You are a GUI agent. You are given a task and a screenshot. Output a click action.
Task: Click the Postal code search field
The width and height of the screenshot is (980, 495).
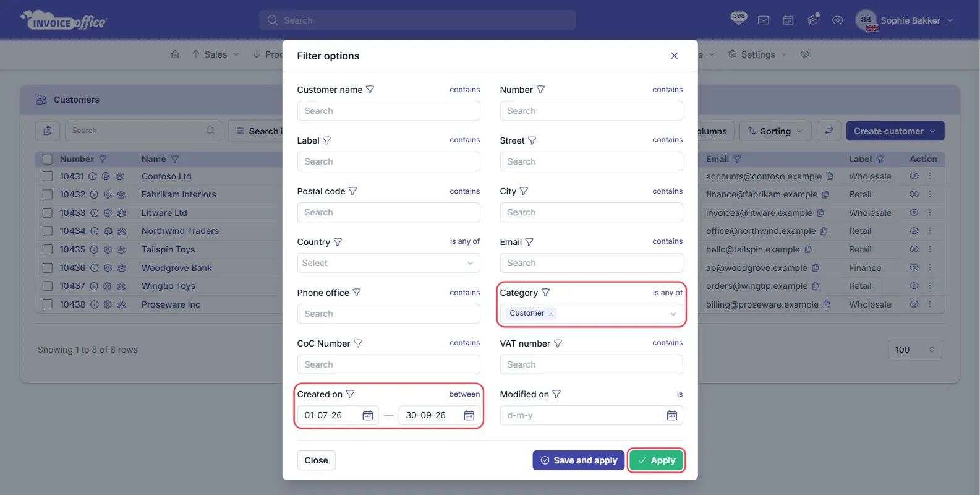pyautogui.click(x=388, y=212)
